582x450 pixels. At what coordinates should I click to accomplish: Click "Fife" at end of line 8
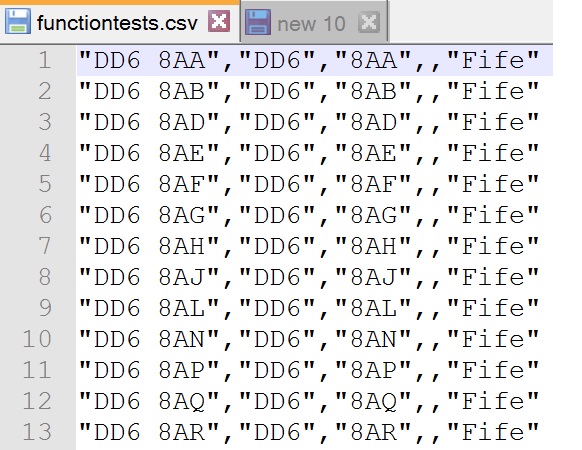coord(493,277)
